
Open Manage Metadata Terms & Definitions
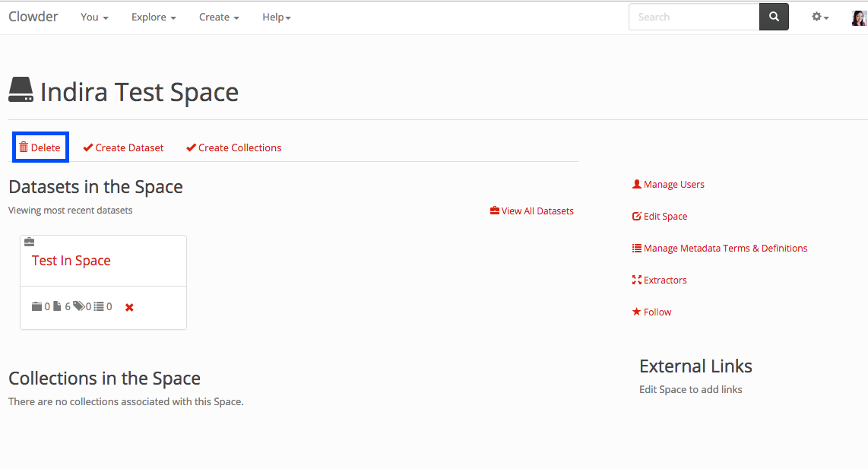click(719, 248)
